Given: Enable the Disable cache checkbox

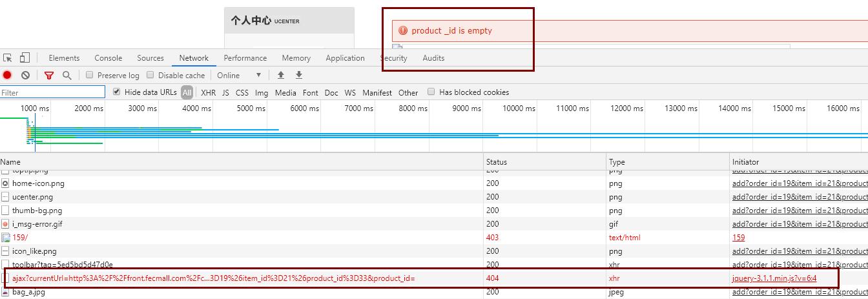Looking at the screenshot, I should (150, 75).
